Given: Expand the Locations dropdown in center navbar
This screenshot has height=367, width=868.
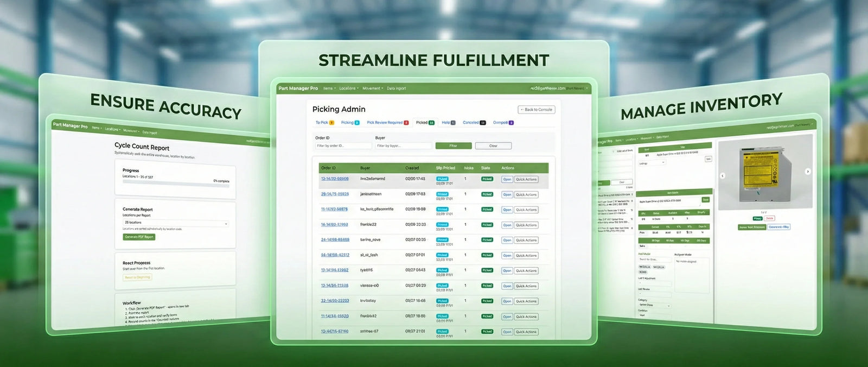Looking at the screenshot, I should coord(348,88).
